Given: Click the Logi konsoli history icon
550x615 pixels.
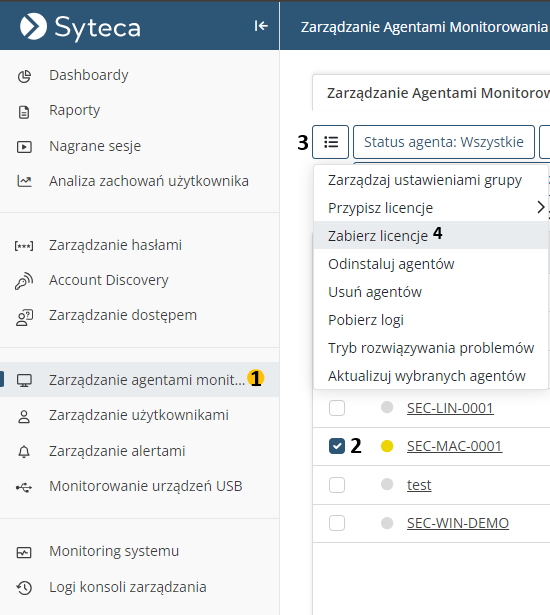Looking at the screenshot, I should click(24, 588).
